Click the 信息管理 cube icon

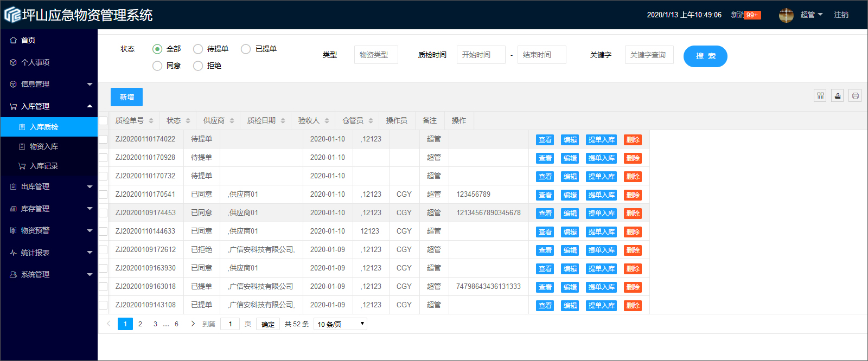click(13, 84)
